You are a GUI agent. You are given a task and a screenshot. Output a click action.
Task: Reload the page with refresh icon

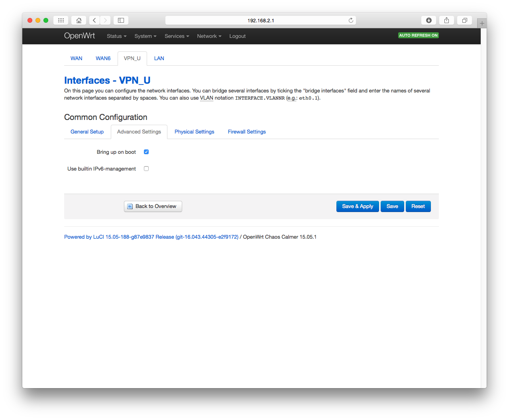[351, 20]
